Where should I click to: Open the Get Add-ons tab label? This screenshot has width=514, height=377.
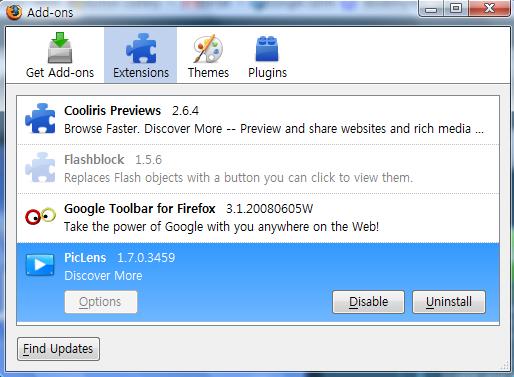pyautogui.click(x=60, y=72)
